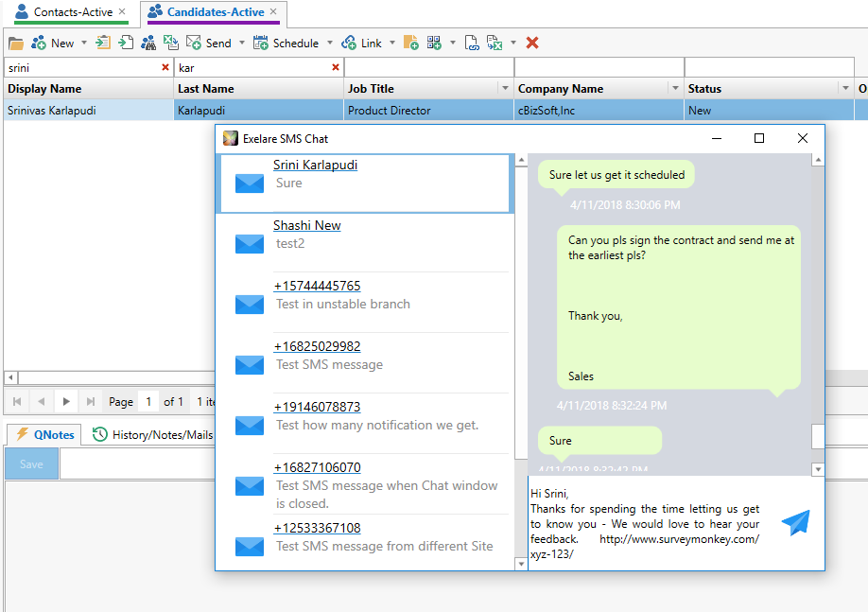Click the 'cBizSoft,Inc' cell

pos(599,111)
